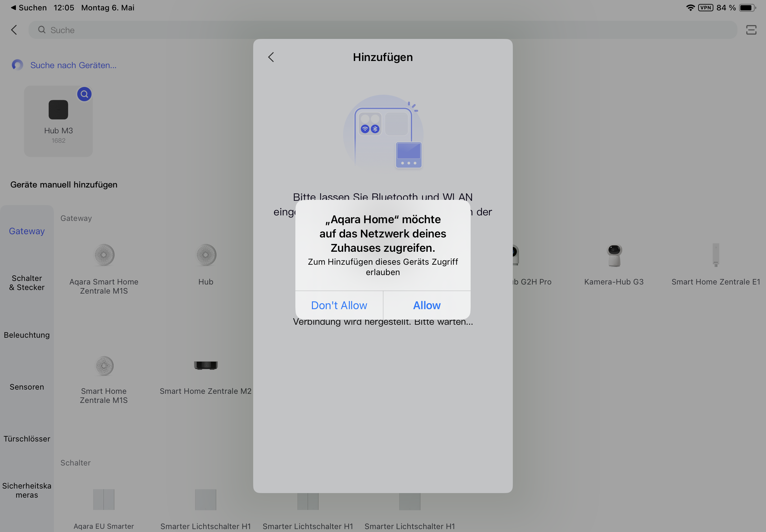Select the Smart Home Zentrale M2 icon
The image size is (766, 532).
coord(206,366)
